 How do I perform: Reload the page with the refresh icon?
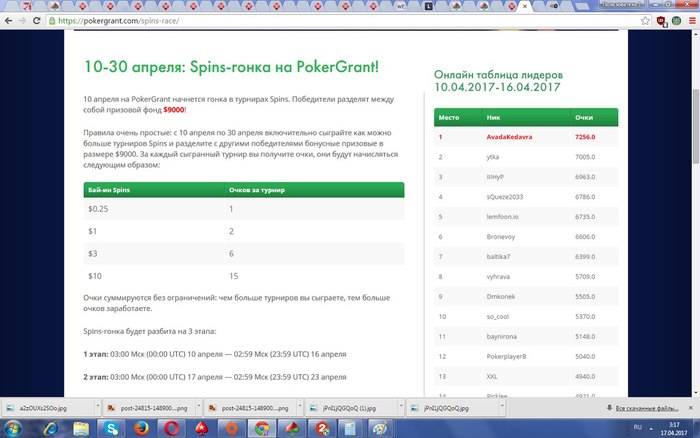[x=37, y=21]
